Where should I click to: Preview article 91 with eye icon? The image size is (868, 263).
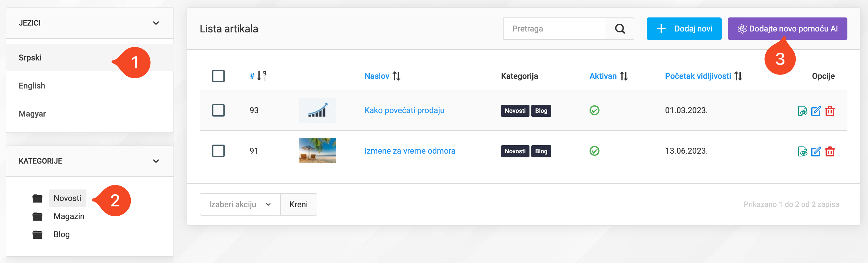(x=802, y=152)
